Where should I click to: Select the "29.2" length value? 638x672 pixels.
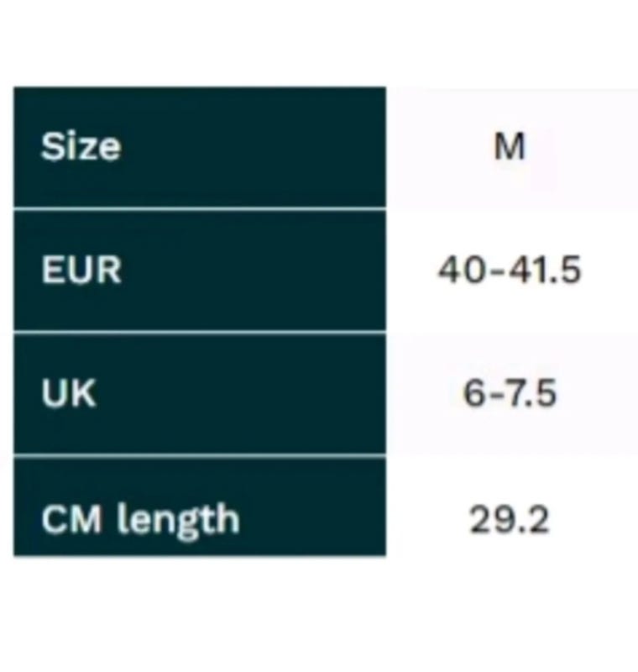coord(510,519)
